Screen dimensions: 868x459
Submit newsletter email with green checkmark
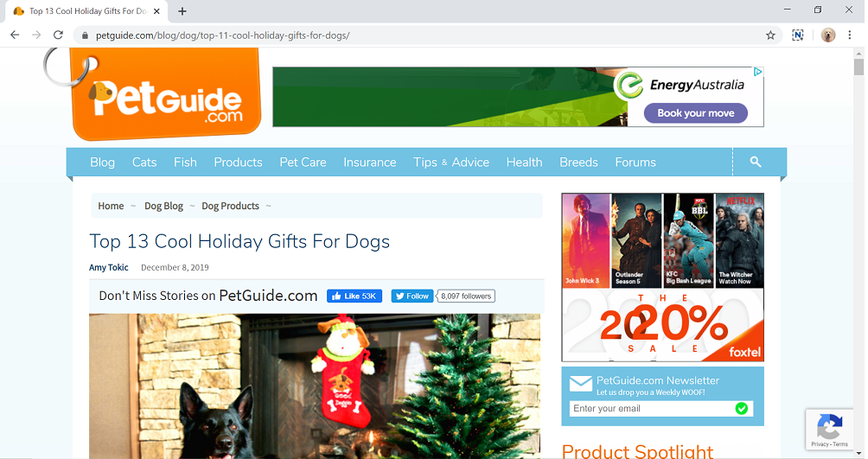pyautogui.click(x=741, y=409)
